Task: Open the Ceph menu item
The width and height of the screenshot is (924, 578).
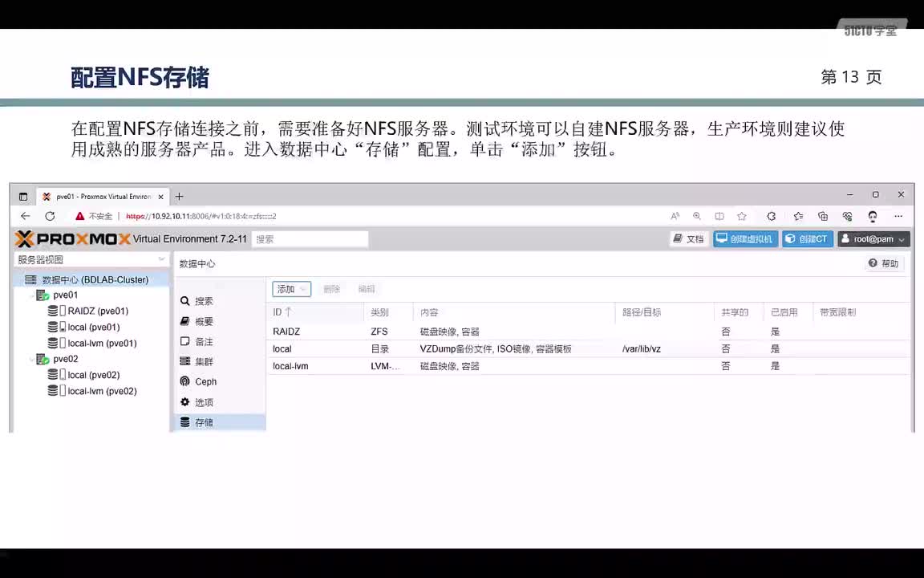Action: (x=220, y=381)
